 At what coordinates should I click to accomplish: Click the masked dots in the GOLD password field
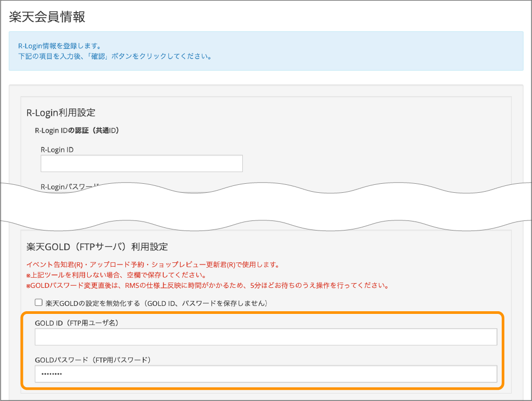click(51, 374)
